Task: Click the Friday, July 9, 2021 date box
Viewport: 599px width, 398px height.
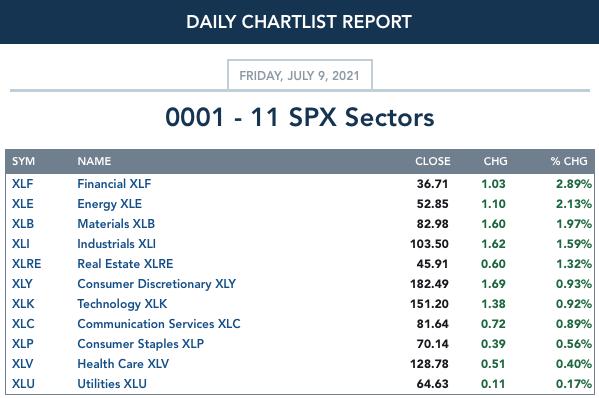Action: click(300, 75)
